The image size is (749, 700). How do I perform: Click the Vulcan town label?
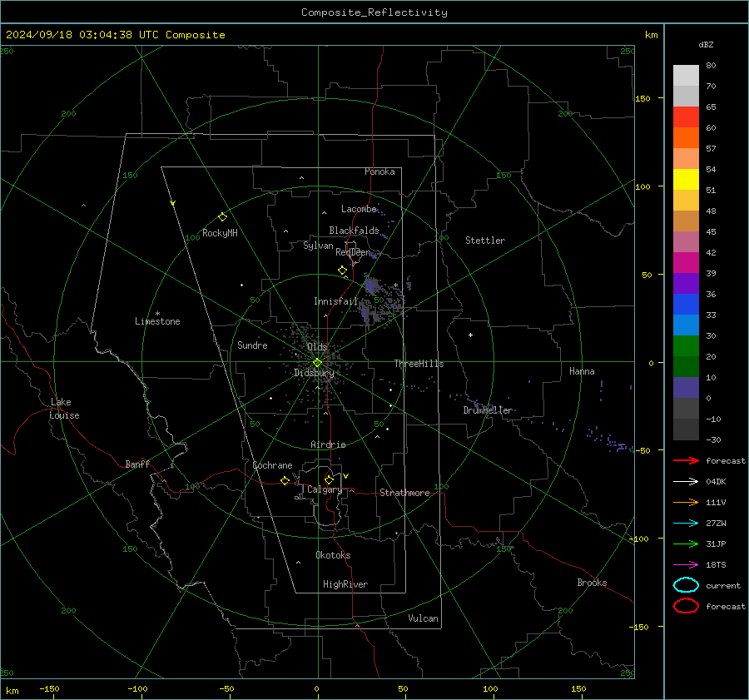pyautogui.click(x=423, y=618)
